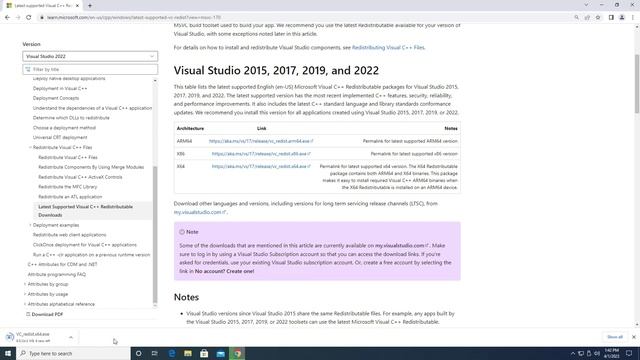640x360 pixels.
Task: Download the X86 vc_redist.x86.exe link
Action: [261, 153]
